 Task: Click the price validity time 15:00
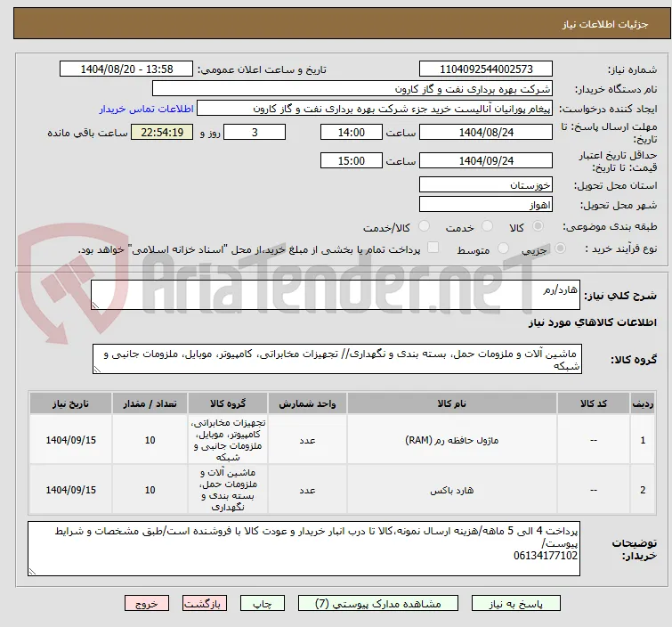[352, 161]
